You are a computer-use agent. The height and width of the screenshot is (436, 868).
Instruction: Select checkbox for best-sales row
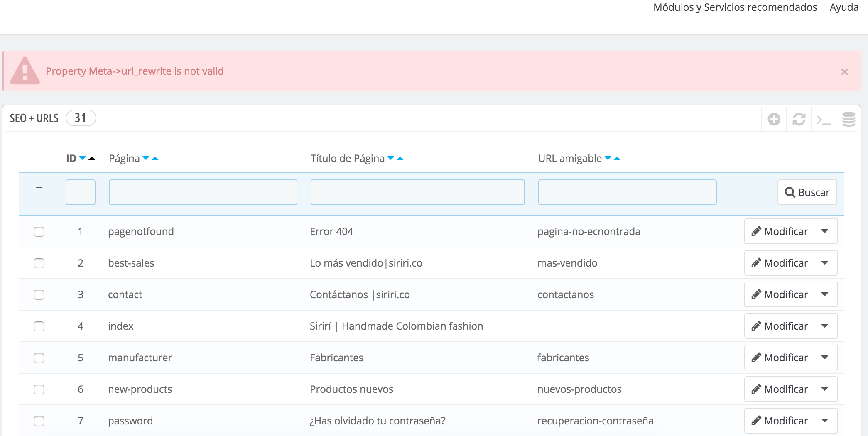pyautogui.click(x=39, y=263)
